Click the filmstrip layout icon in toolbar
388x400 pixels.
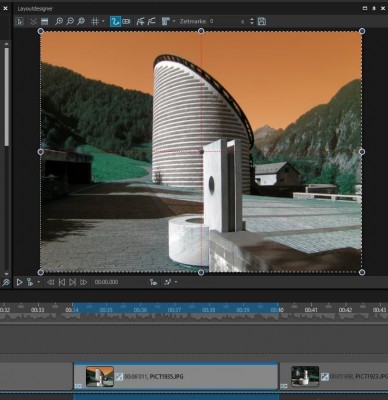[44, 22]
